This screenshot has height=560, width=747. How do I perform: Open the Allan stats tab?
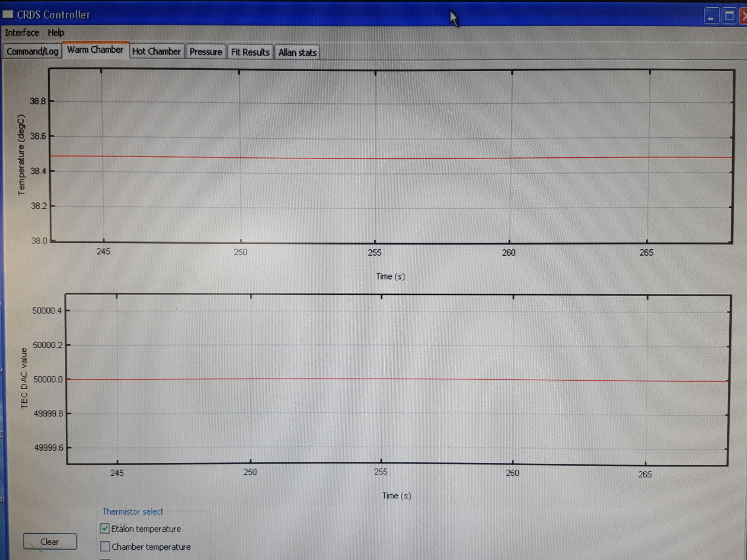point(297,52)
